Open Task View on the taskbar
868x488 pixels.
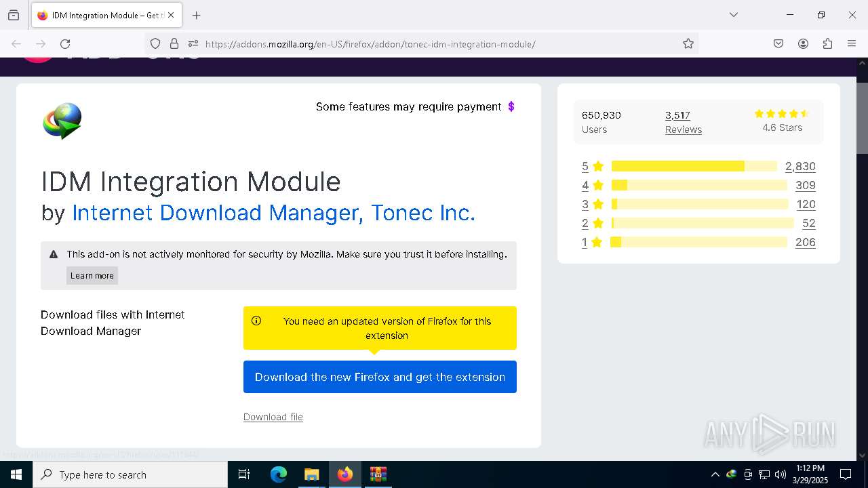coord(244,474)
